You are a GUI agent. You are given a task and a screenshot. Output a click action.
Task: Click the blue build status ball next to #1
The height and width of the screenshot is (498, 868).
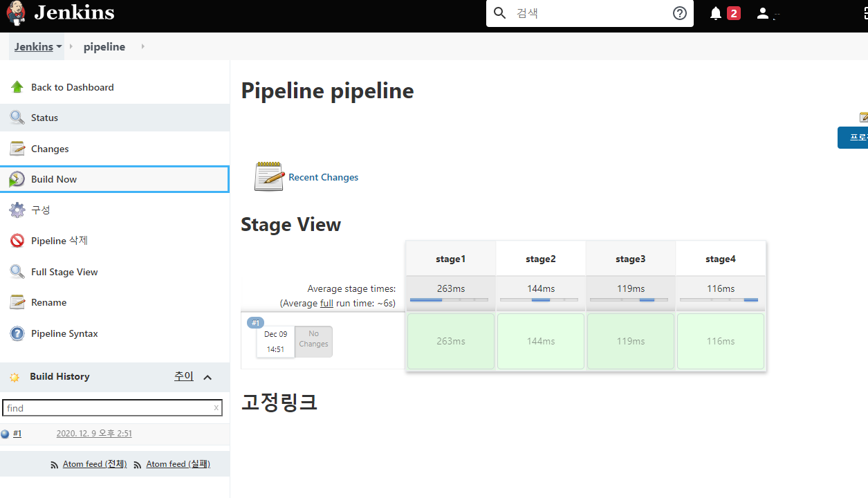point(6,433)
